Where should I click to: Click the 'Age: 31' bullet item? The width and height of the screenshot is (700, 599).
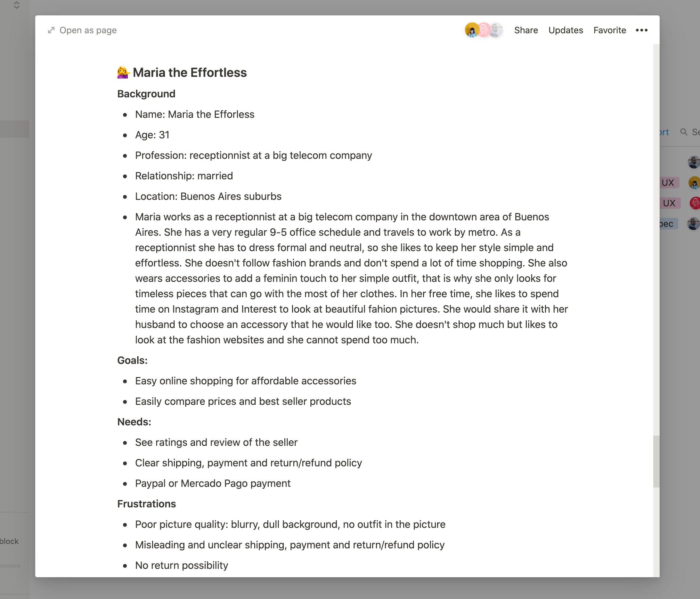(152, 135)
